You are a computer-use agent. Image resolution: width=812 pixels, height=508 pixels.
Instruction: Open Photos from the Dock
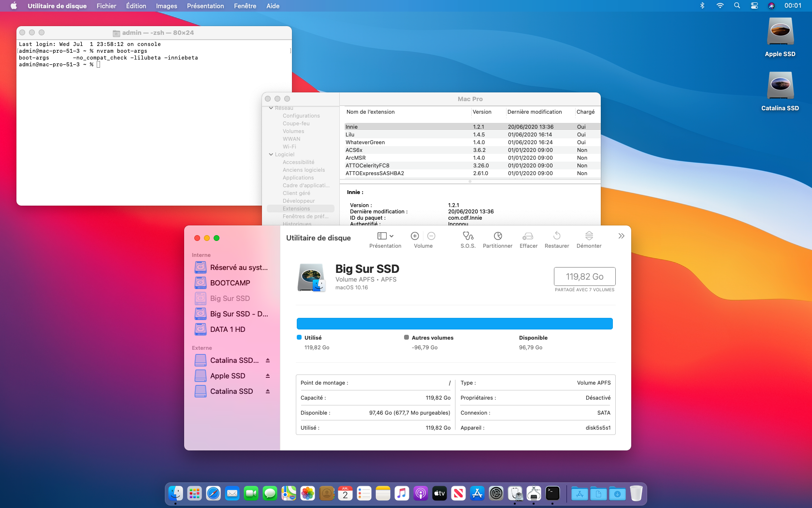[307, 493]
